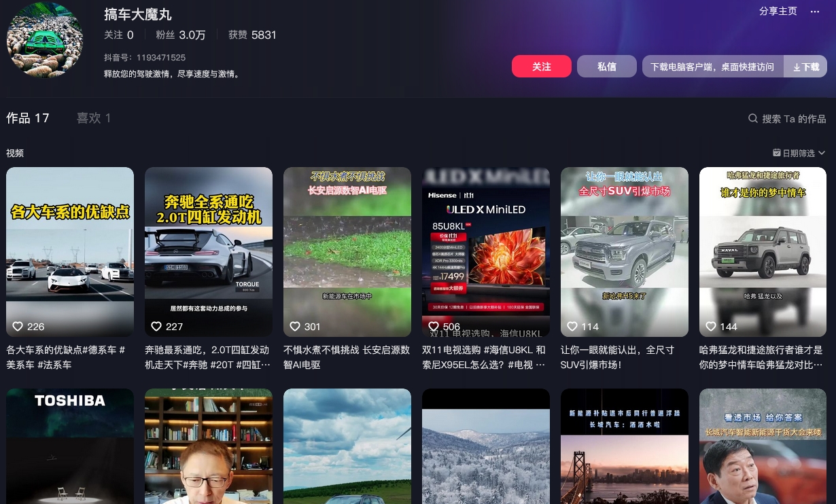This screenshot has width=836, height=504.
Task: Click caption 哈弗猛龙和捷途旅行者谁才是你的梦中情车
Action: [761, 357]
